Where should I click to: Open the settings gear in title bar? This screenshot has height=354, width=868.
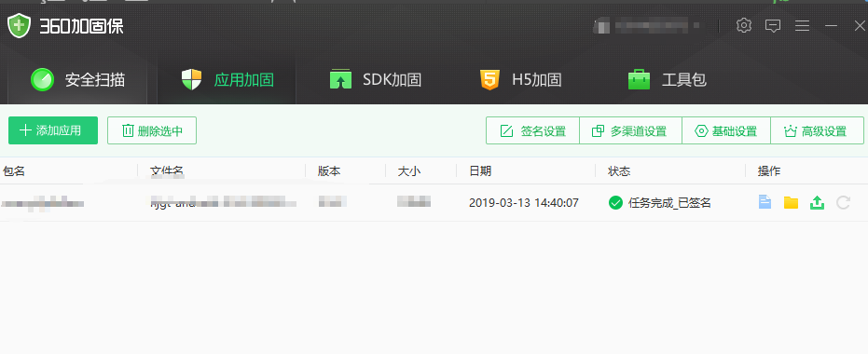coord(744,25)
